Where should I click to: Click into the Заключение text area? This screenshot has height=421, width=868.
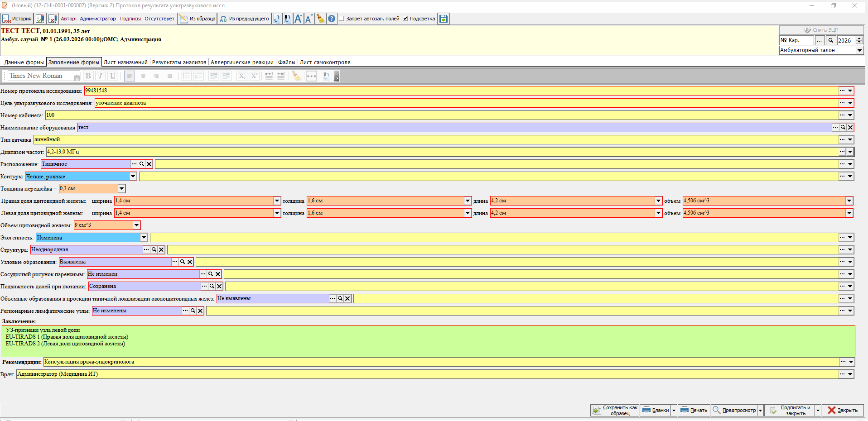pyautogui.click(x=429, y=340)
